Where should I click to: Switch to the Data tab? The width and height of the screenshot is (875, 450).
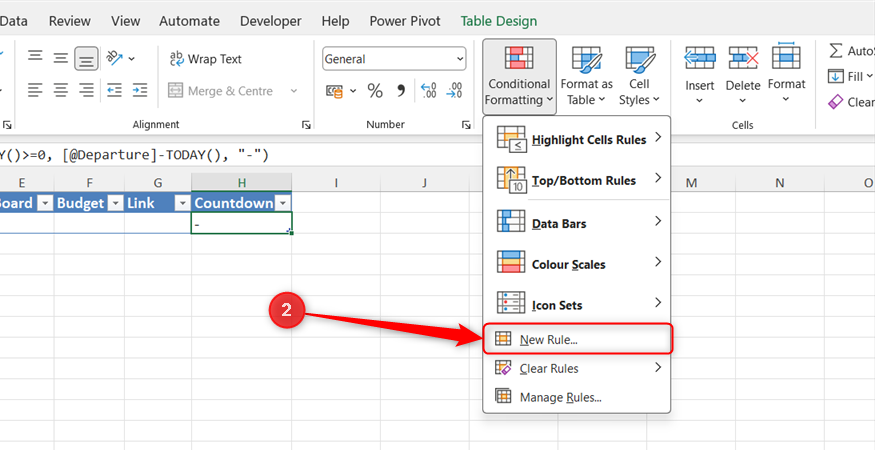13,21
